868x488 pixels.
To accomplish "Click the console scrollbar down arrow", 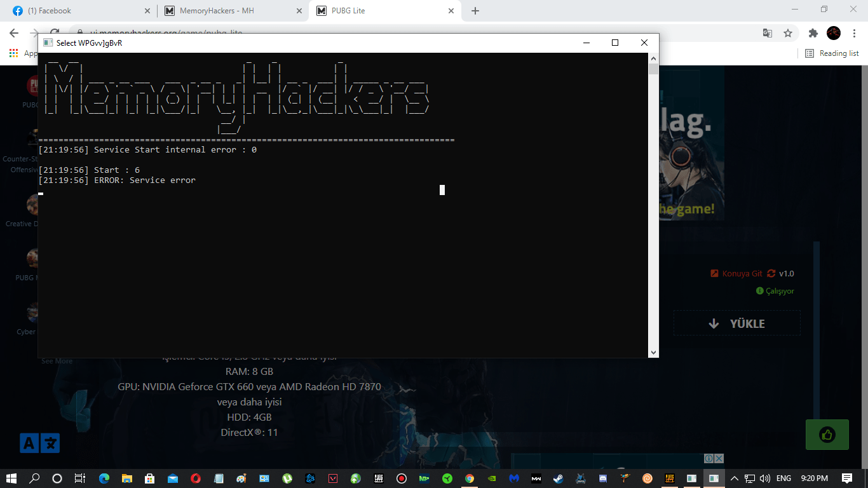I will [653, 352].
